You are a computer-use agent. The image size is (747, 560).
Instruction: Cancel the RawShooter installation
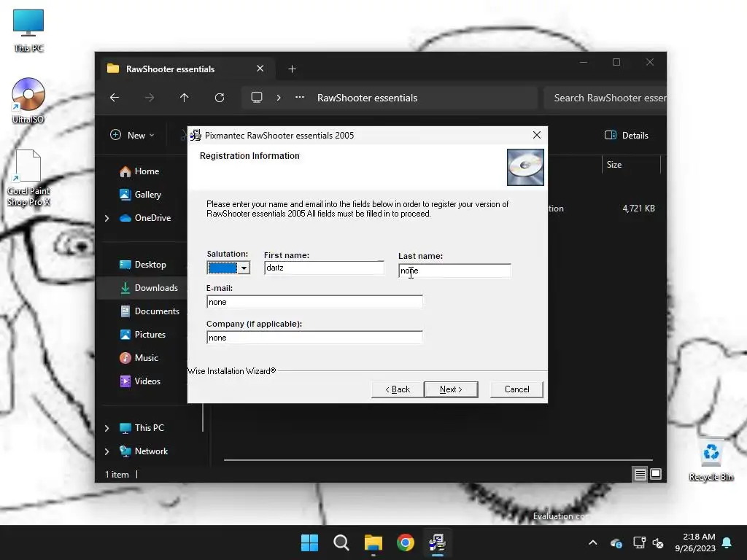[516, 389]
